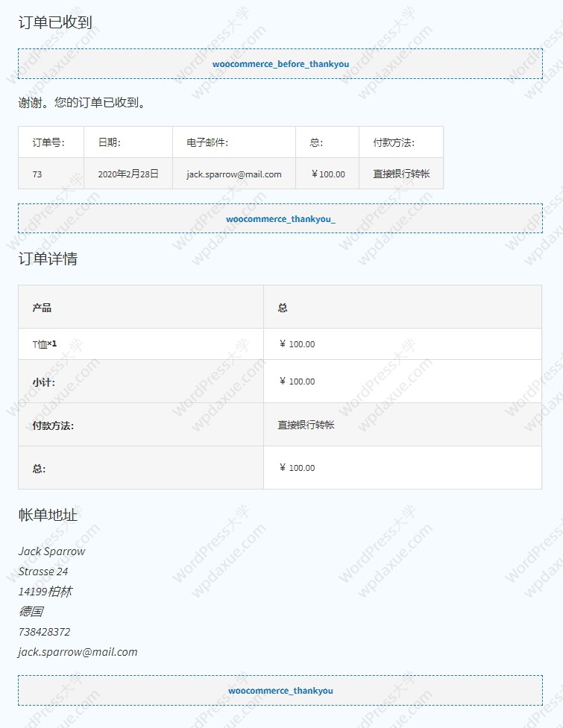Screen dimensions: 563x728
Task: Click the woocommerce_thankyou_ hook box above order details
Action: [280, 219]
